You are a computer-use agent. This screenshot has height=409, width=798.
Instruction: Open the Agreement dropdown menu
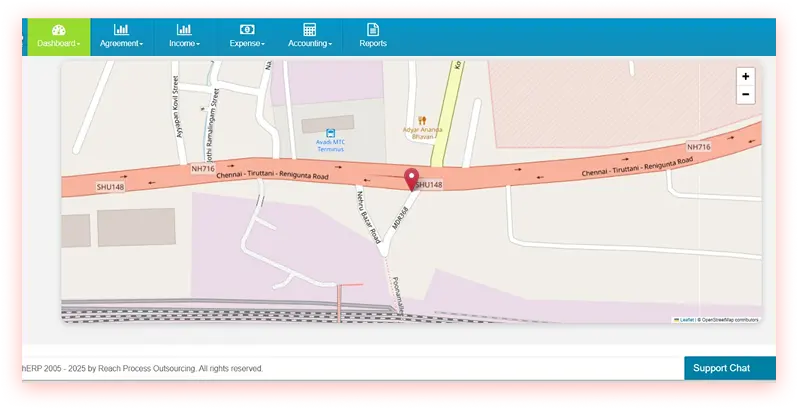point(122,37)
